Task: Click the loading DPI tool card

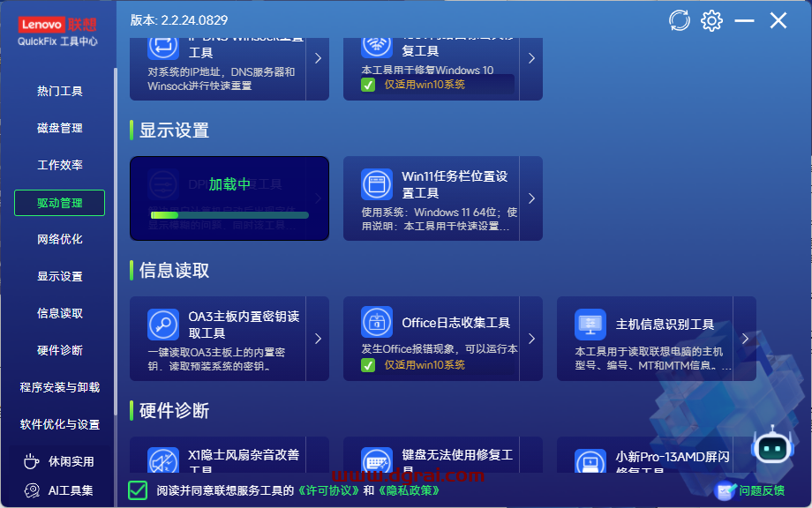Action: (x=229, y=198)
